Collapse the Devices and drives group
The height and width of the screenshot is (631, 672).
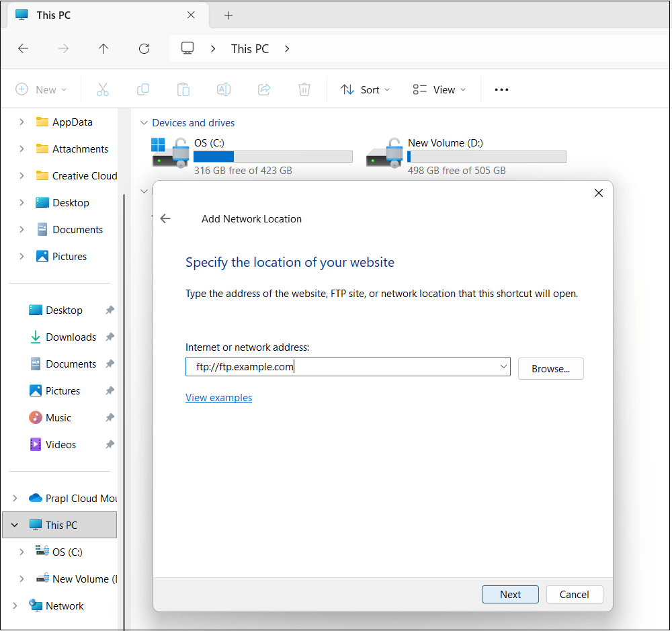pos(144,123)
